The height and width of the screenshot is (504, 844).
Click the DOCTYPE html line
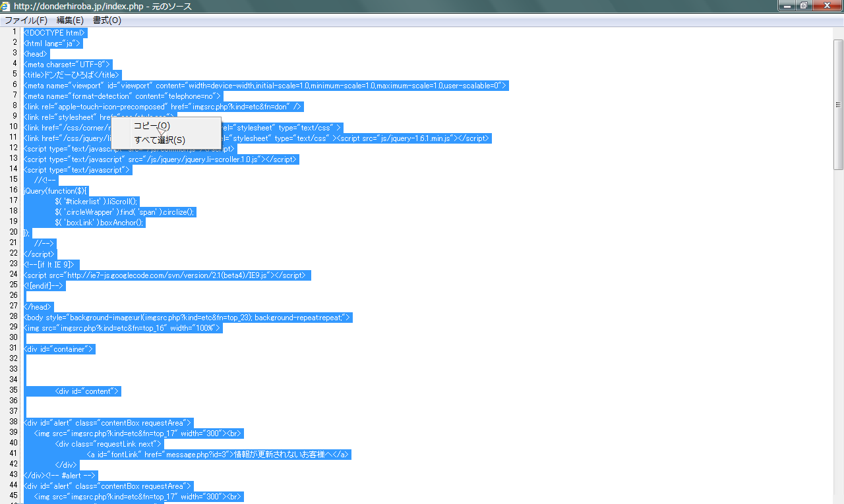click(55, 33)
